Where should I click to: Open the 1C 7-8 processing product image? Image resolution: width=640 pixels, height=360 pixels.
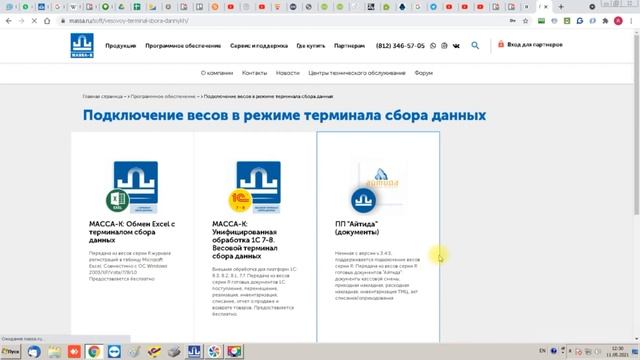point(255,187)
